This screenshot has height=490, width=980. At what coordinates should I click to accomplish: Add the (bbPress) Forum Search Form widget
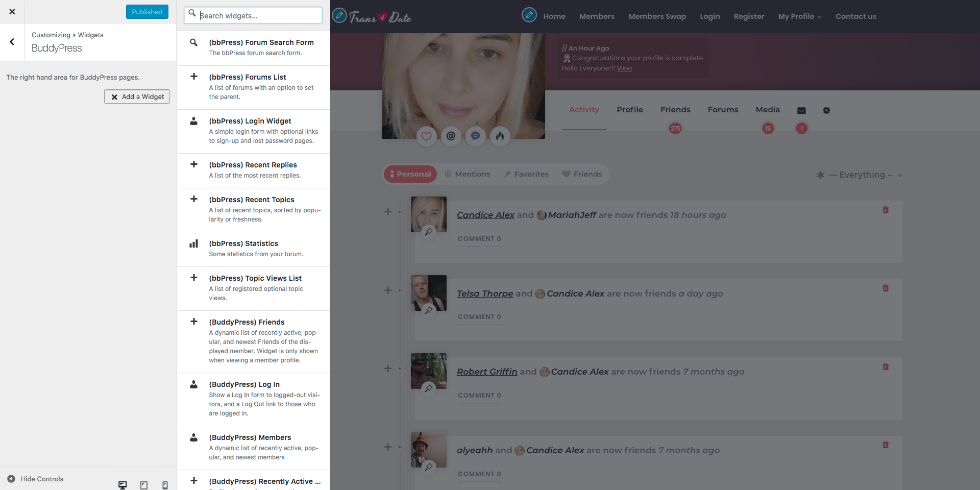click(253, 48)
